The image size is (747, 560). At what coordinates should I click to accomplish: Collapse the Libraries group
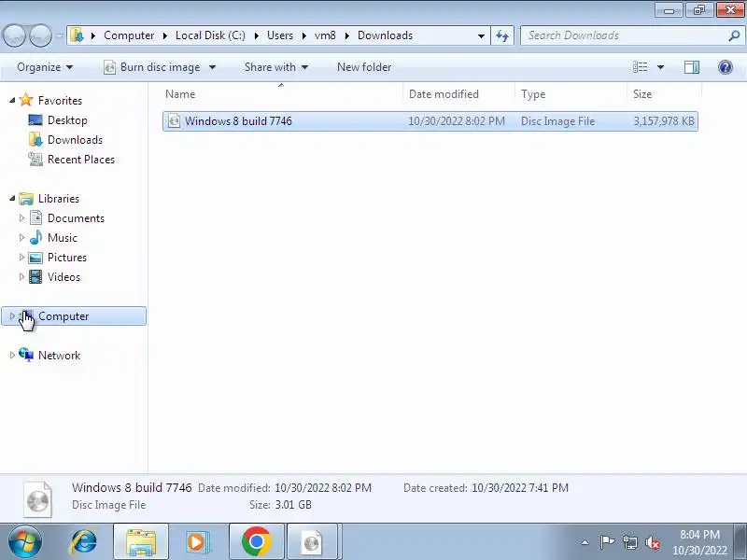[x=12, y=198]
